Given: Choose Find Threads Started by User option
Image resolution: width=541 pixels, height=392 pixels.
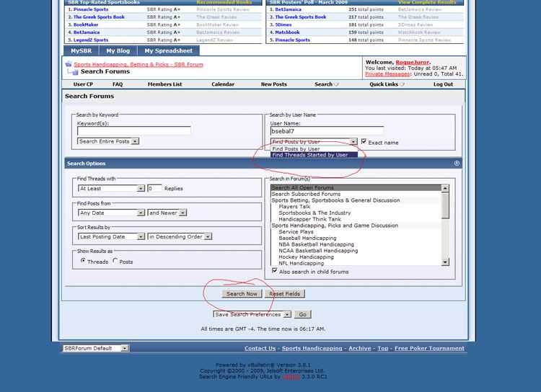Looking at the screenshot, I should (x=309, y=155).
